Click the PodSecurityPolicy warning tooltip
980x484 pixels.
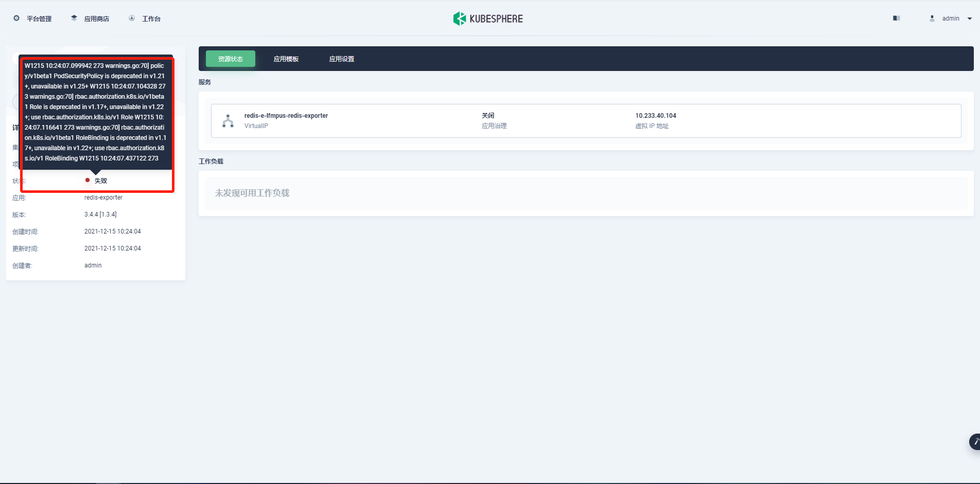tap(97, 112)
